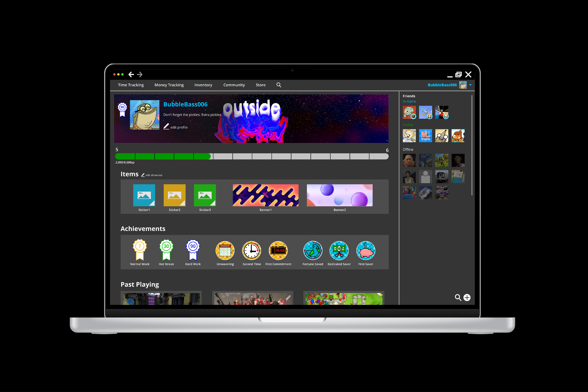Click the back arrow navigation icon
The height and width of the screenshot is (392, 588).
coord(131,75)
